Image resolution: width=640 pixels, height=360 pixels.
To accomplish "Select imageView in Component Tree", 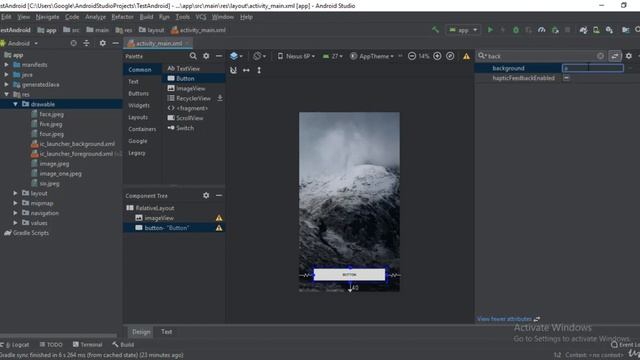I will tap(159, 218).
